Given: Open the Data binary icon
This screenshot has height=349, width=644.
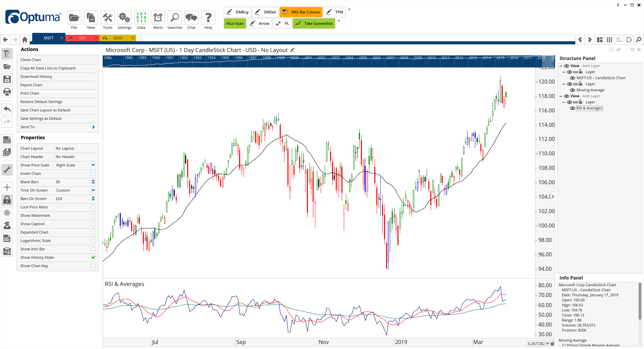Looking at the screenshot, I should pyautogui.click(x=141, y=17).
